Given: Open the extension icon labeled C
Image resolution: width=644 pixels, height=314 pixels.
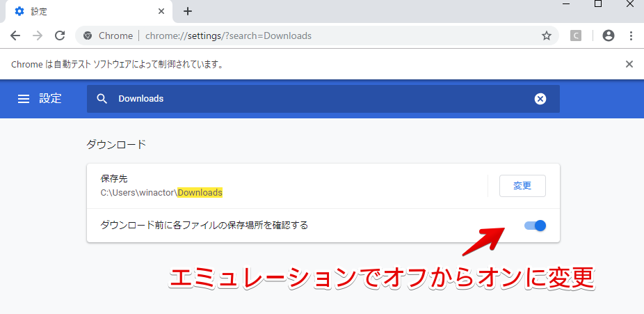Looking at the screenshot, I should click(x=576, y=36).
